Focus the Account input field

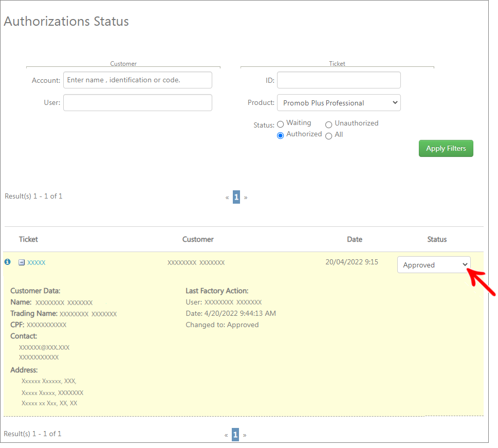click(138, 80)
